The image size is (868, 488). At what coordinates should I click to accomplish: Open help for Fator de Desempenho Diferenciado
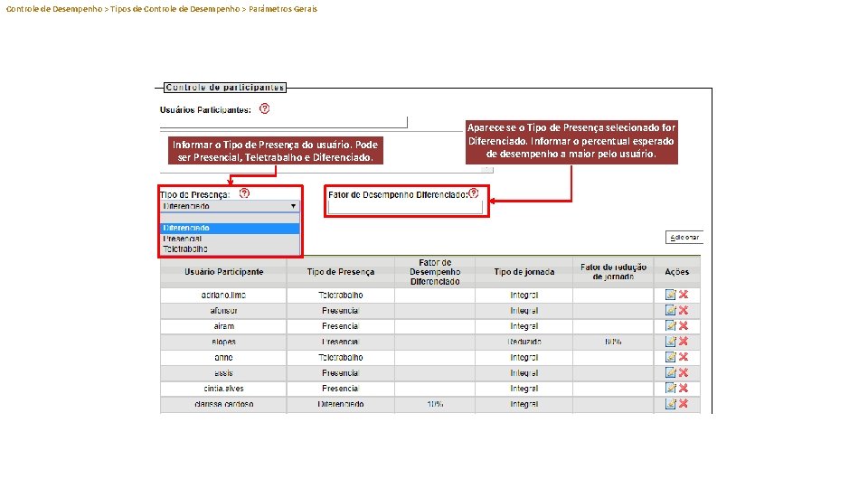473,193
